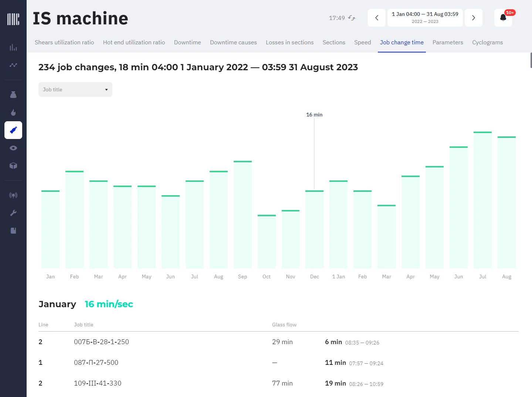Open the notifications bell icon
Image resolution: width=532 pixels, height=397 pixels.
503,18
